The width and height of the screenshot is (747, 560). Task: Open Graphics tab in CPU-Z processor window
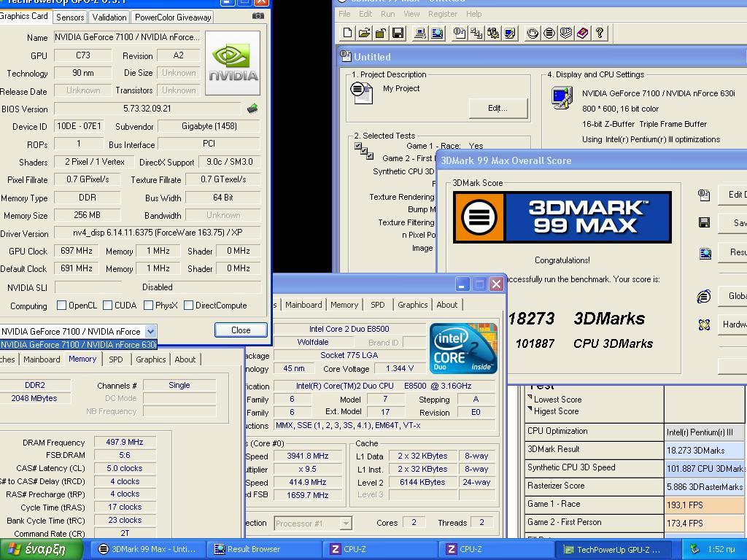[413, 305]
